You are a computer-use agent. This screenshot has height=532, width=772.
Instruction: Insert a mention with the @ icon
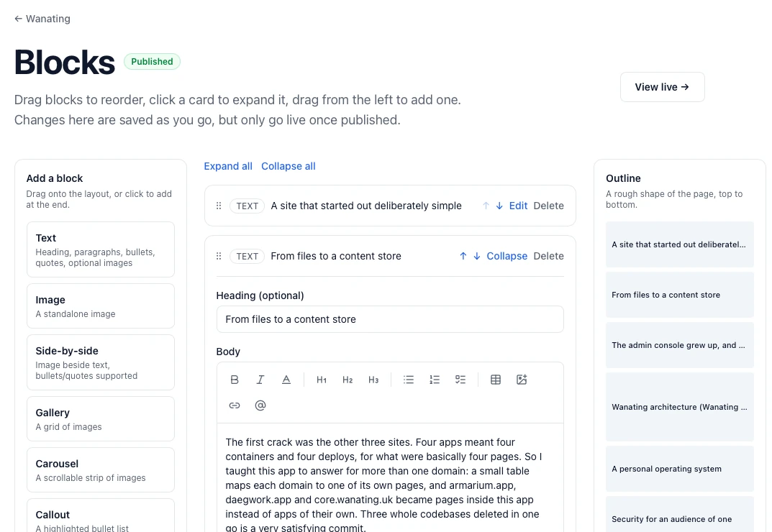tap(260, 405)
